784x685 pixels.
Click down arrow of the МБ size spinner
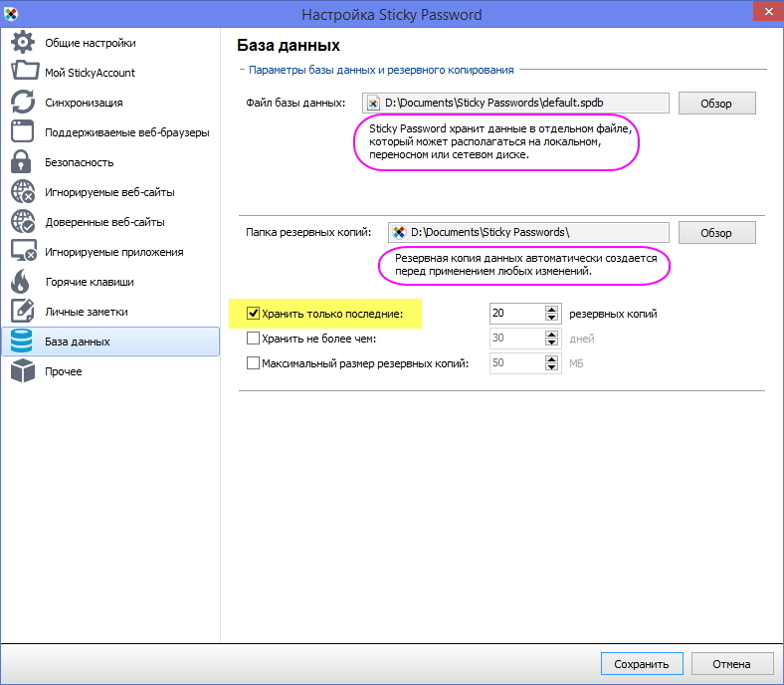click(x=551, y=367)
